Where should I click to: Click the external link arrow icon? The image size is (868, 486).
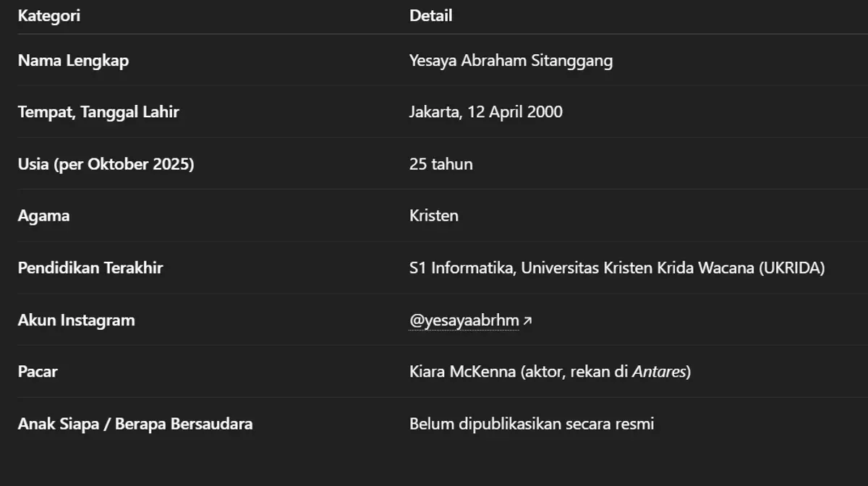527,320
